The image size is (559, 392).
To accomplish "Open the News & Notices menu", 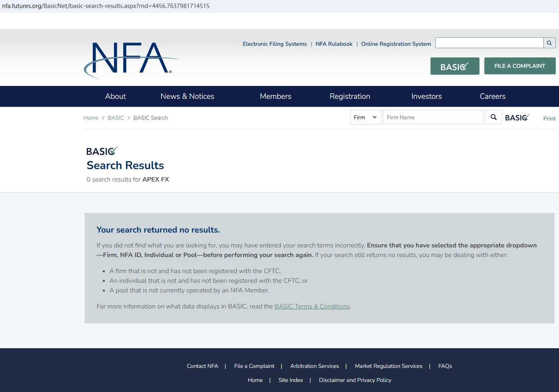I will click(188, 96).
